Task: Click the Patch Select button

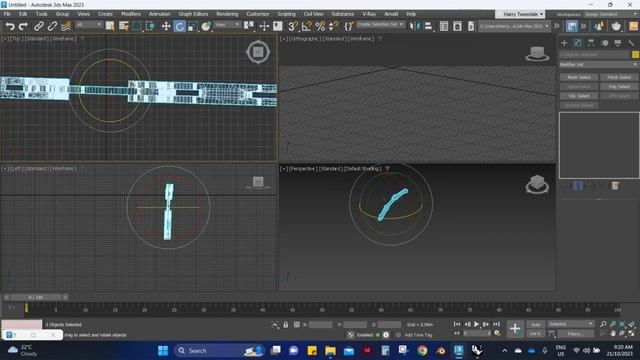Action: point(619,77)
